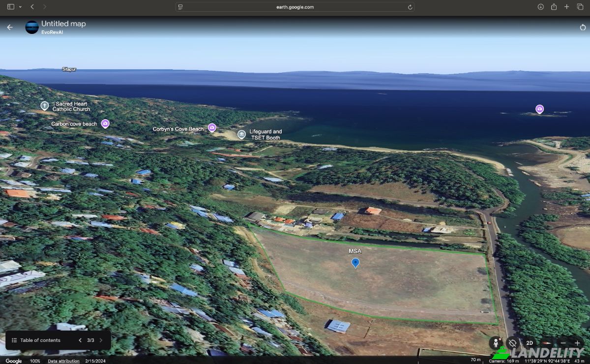The image size is (590, 364).
Task: Select Sacred Heart Catholic Church marker
Action: [x=44, y=106]
